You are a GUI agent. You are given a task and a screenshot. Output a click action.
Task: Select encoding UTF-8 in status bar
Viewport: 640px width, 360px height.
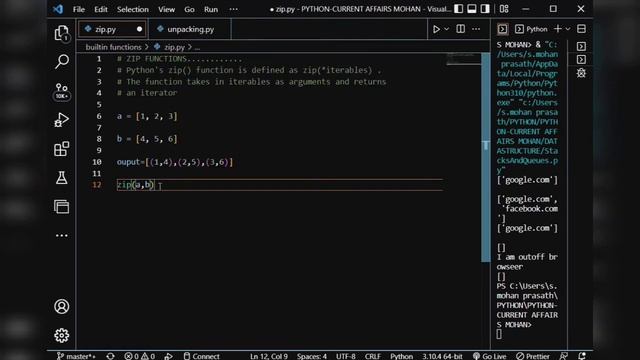[x=346, y=356]
